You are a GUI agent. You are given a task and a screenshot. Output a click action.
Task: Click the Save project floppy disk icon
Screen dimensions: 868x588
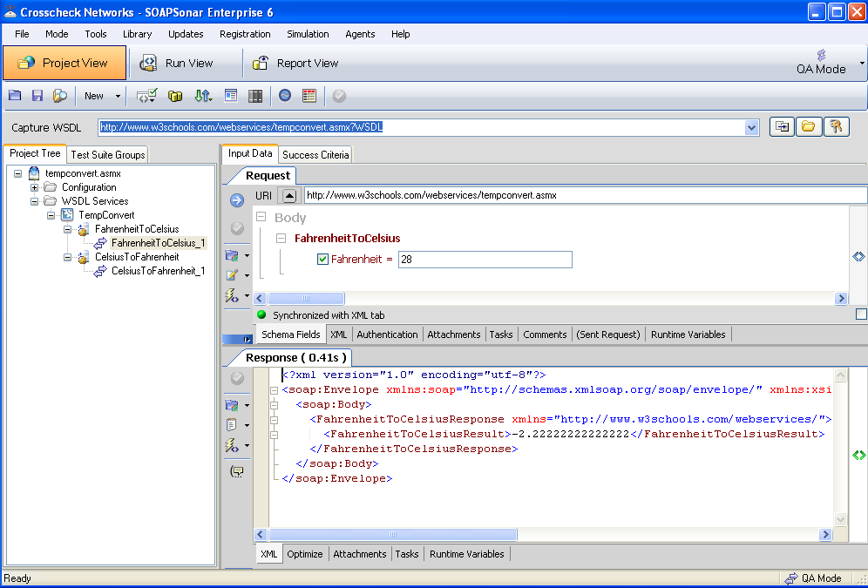point(37,96)
